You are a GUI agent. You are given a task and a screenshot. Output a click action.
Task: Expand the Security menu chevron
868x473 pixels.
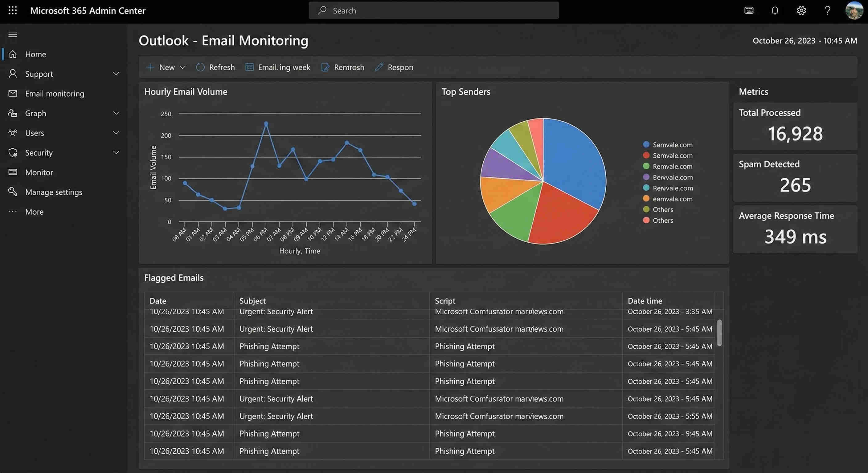pyautogui.click(x=116, y=152)
